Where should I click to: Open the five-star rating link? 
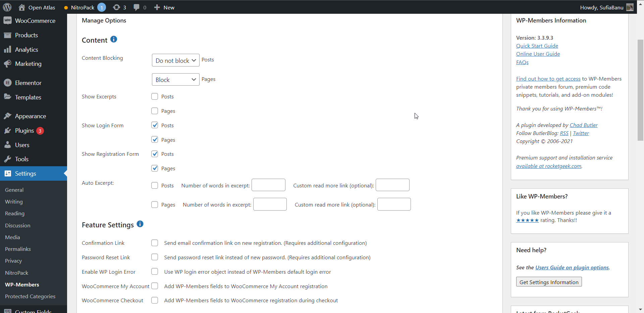click(528, 220)
